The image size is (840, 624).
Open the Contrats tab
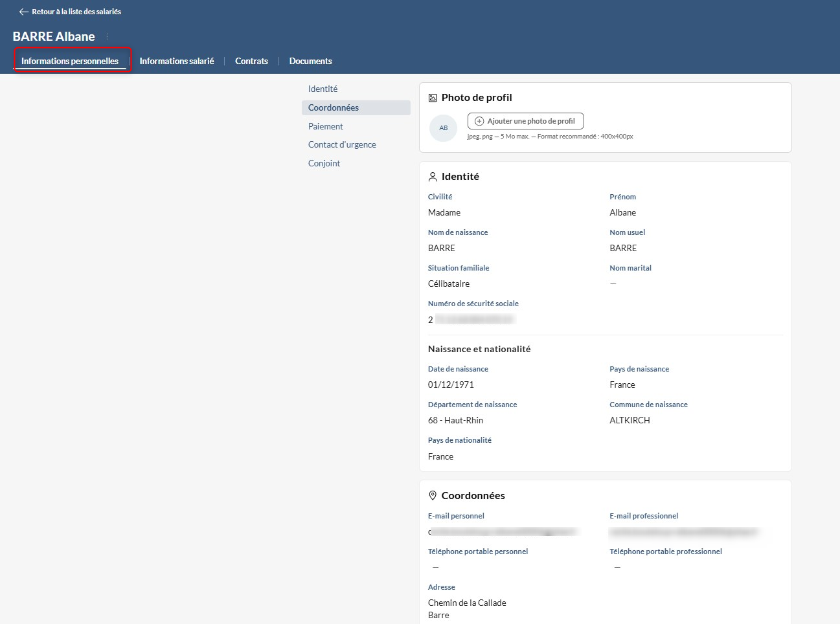(251, 61)
